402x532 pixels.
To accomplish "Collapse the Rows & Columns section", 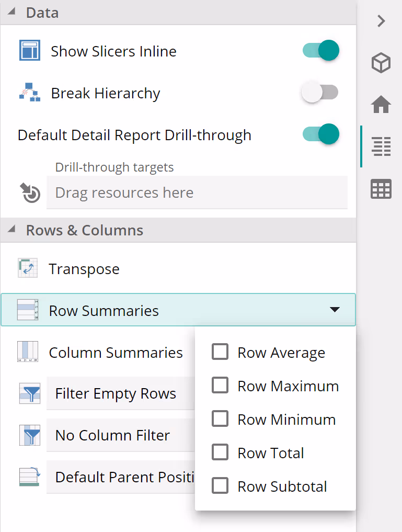I will [12, 230].
